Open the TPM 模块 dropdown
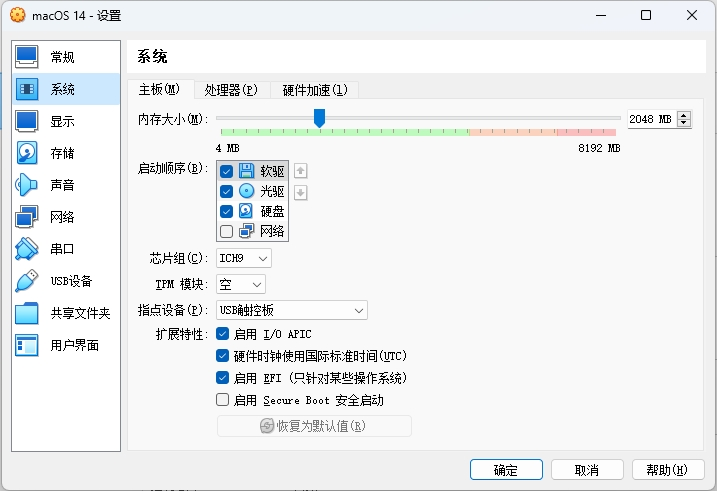Viewport: 717px width, 491px height. 241,284
